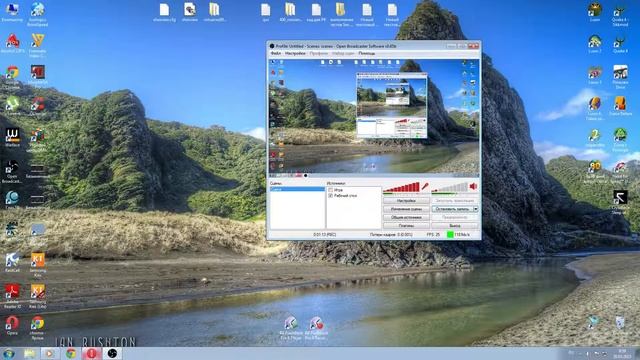Screen dimensions: 640x360
Task: Adjust the desktop audio volume meter
Action: click(450, 187)
